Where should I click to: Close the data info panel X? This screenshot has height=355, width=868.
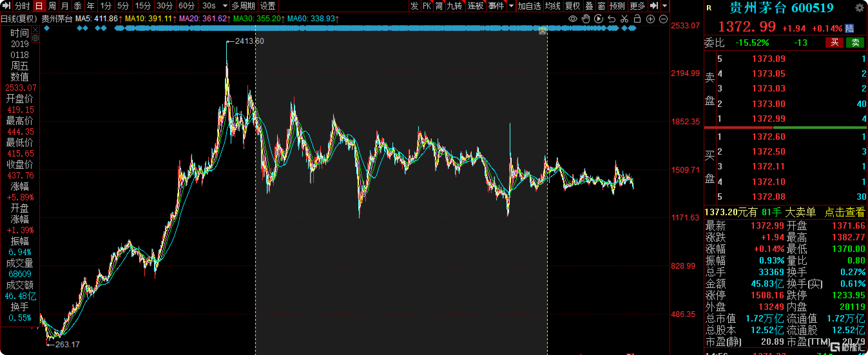35,30
